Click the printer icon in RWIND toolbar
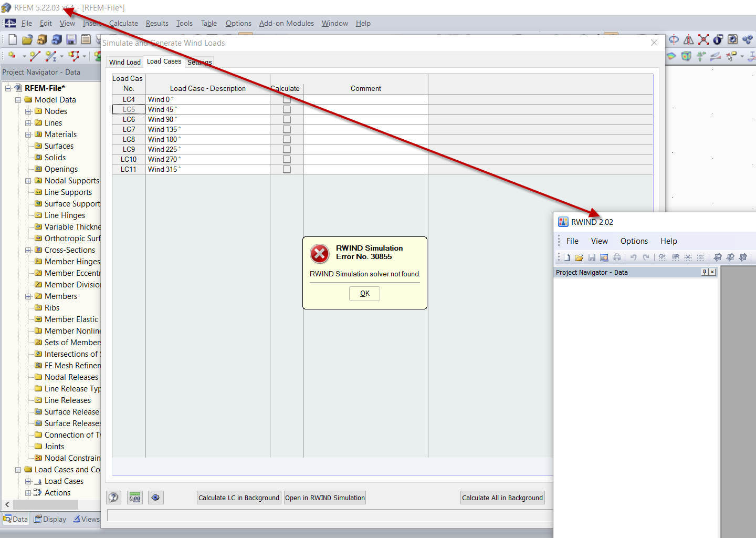This screenshot has width=756, height=538. [x=617, y=257]
